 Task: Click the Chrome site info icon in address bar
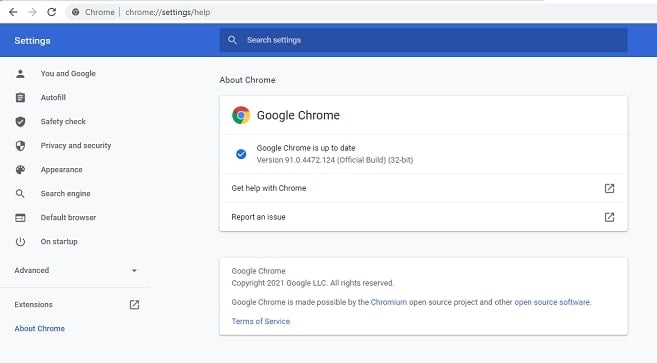coord(75,12)
